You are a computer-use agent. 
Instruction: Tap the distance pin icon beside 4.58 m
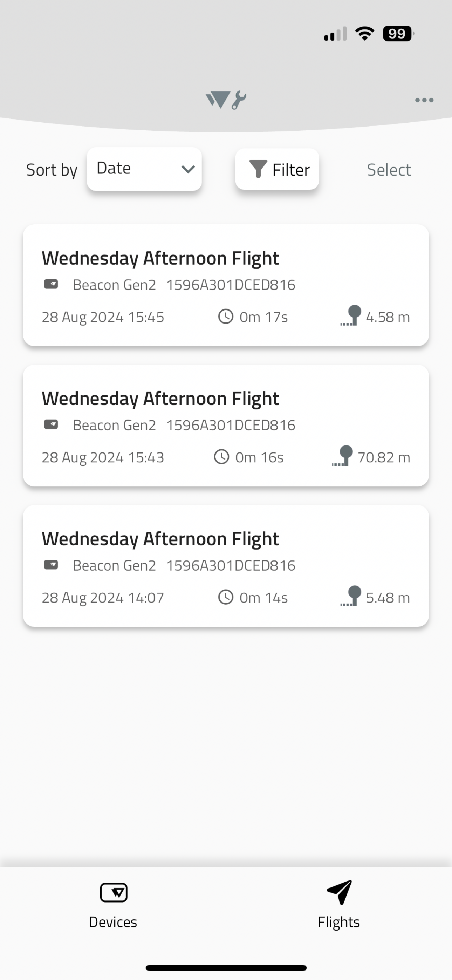coord(350,315)
